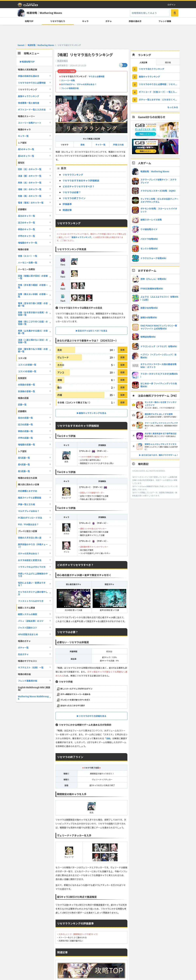Screen dimensions: 196x980
Task: Click into the 攻略情報を探してみよう search field
Action: point(150,13)
